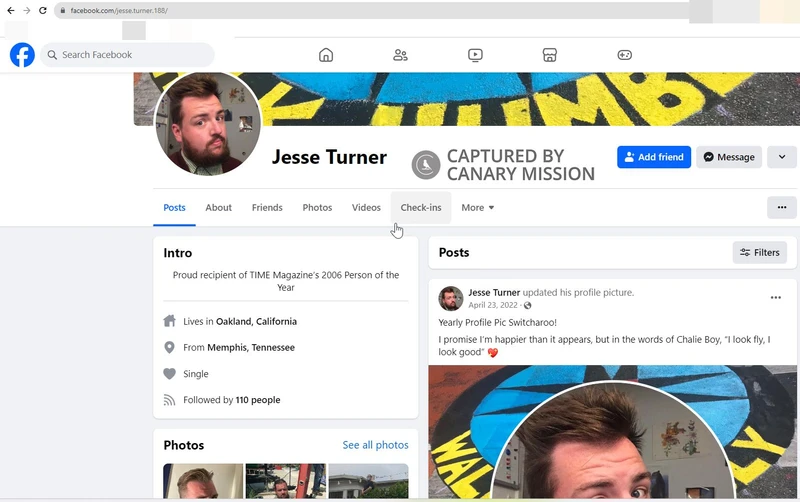The width and height of the screenshot is (800, 502).
Task: Open the Gaming icon
Action: [x=624, y=55]
